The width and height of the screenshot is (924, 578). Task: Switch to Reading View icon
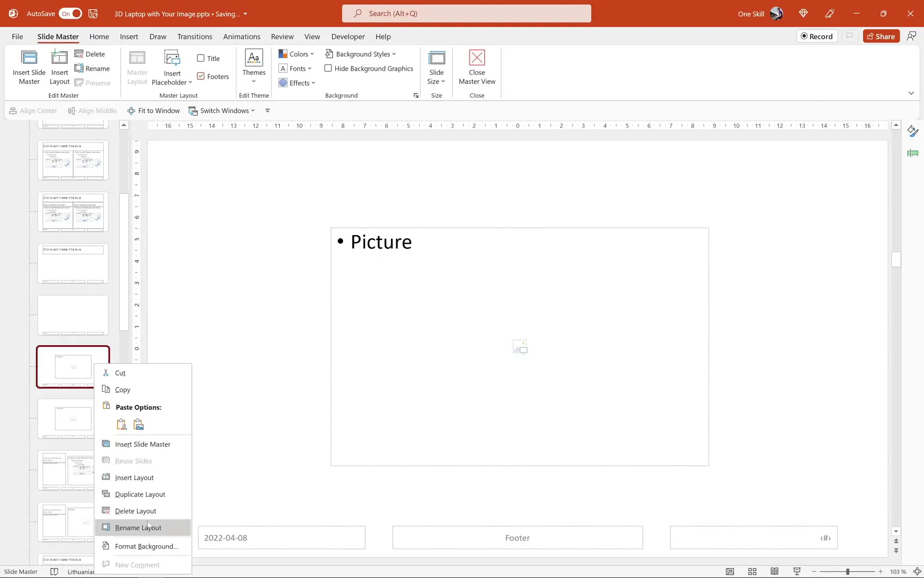(x=774, y=572)
